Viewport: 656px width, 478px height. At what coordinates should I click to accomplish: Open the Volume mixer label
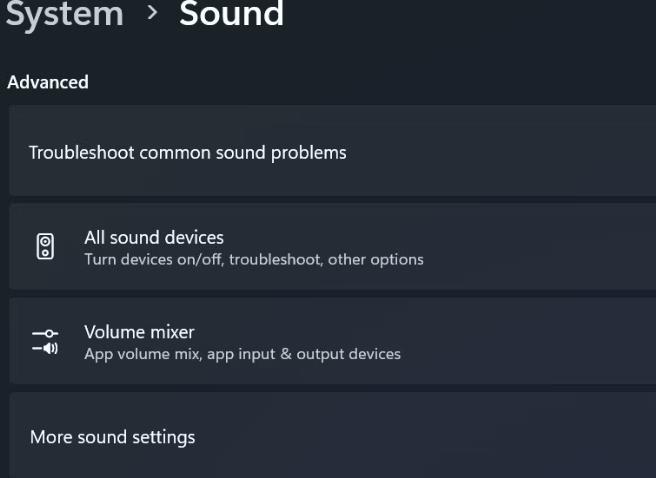[x=139, y=332]
